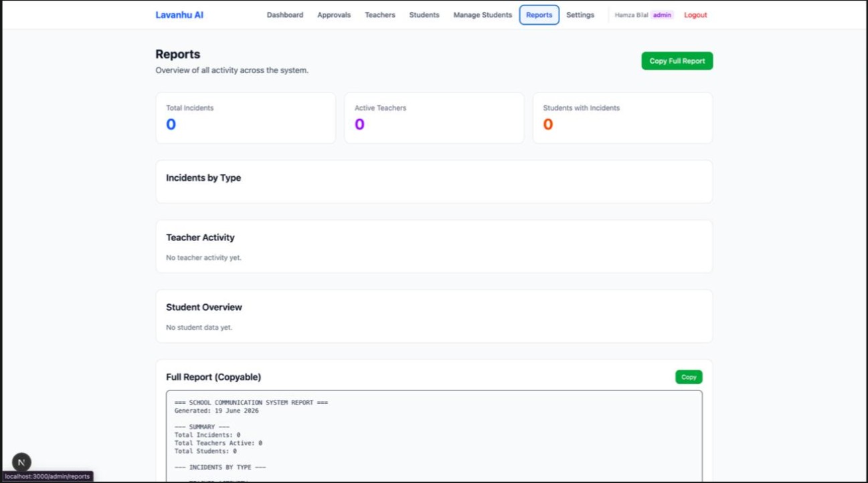The height and width of the screenshot is (483, 868).
Task: Click the 'Overview of all activity' subtitle
Action: 232,70
